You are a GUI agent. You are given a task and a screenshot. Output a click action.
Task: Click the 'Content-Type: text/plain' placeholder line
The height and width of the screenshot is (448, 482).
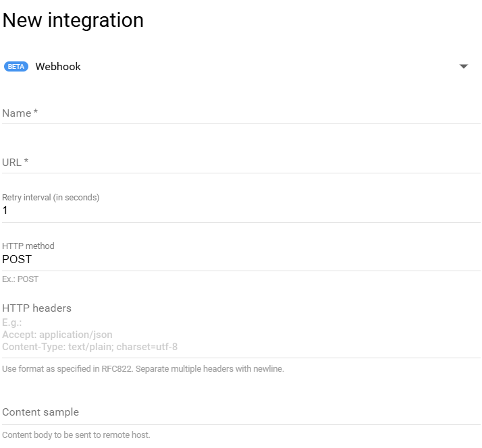point(90,347)
